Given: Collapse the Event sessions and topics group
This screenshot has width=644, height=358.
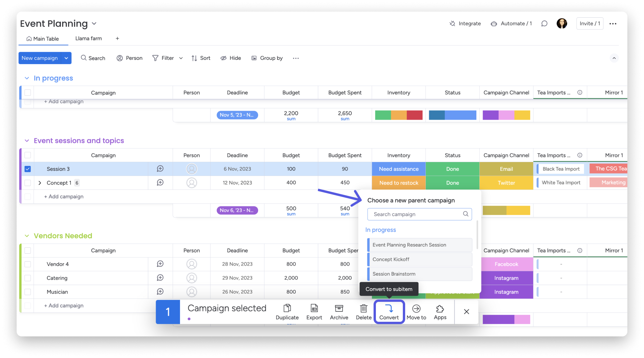Looking at the screenshot, I should (x=27, y=141).
